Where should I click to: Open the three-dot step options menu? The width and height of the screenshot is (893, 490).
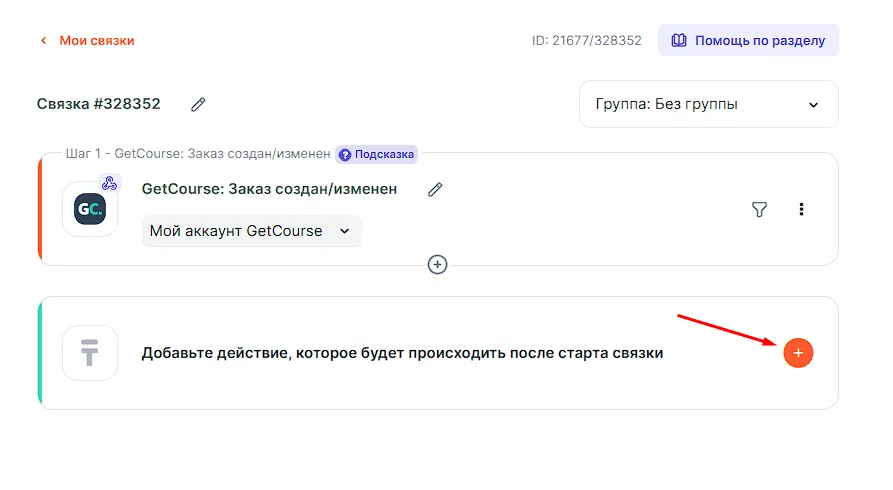[x=801, y=209]
